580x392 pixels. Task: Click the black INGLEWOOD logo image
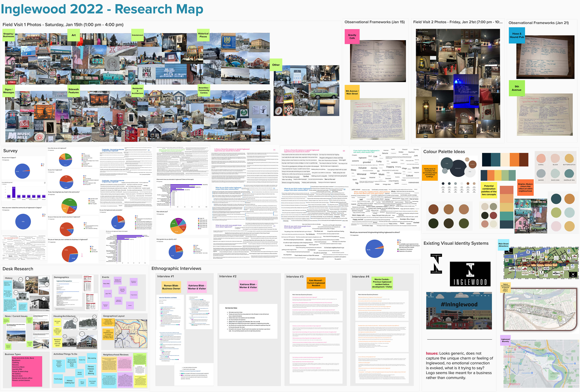pos(470,274)
